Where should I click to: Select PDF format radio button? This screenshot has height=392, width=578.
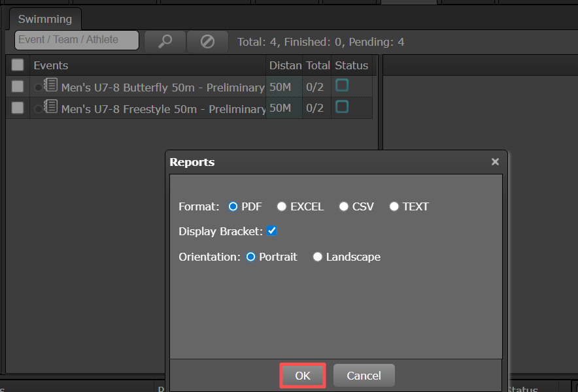[233, 206]
